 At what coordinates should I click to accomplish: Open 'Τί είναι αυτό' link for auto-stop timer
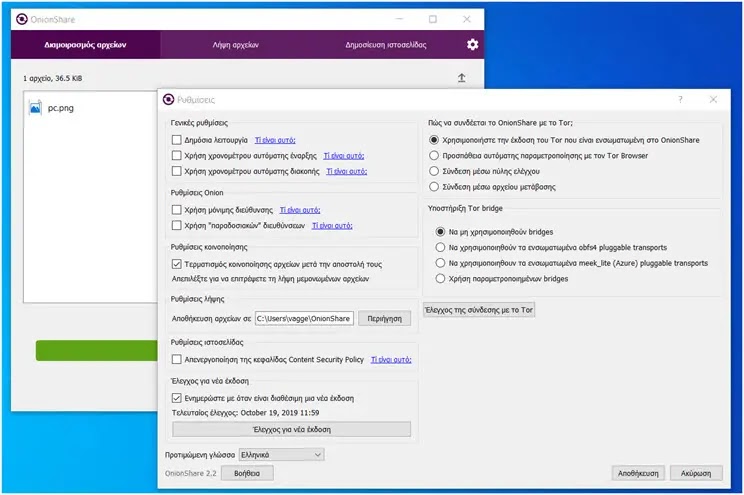346,171
